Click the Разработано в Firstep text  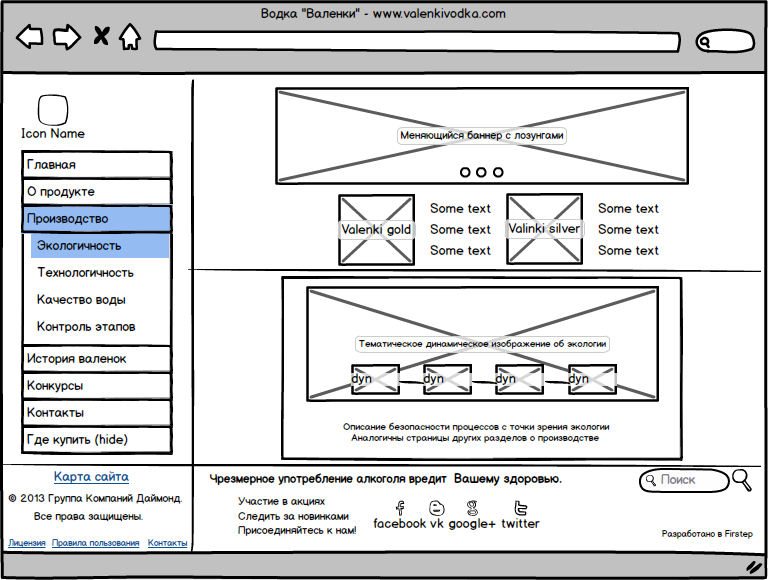click(707, 533)
